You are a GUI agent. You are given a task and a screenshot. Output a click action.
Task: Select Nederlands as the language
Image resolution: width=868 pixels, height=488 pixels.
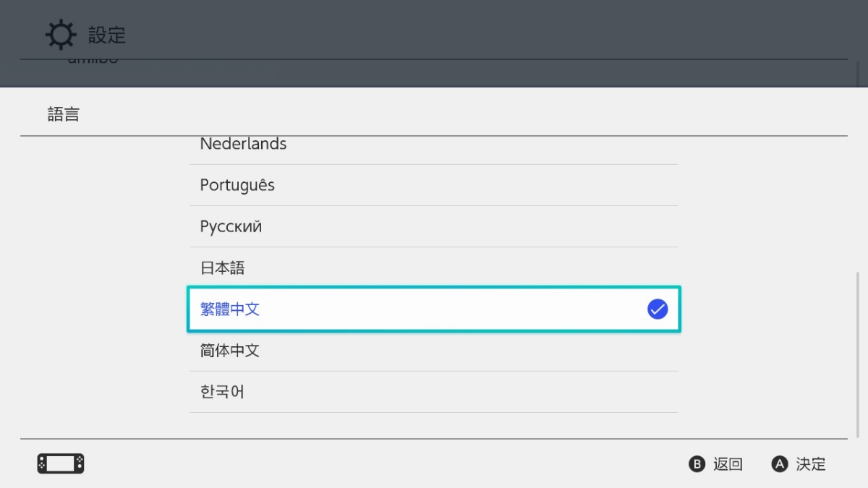pos(243,145)
